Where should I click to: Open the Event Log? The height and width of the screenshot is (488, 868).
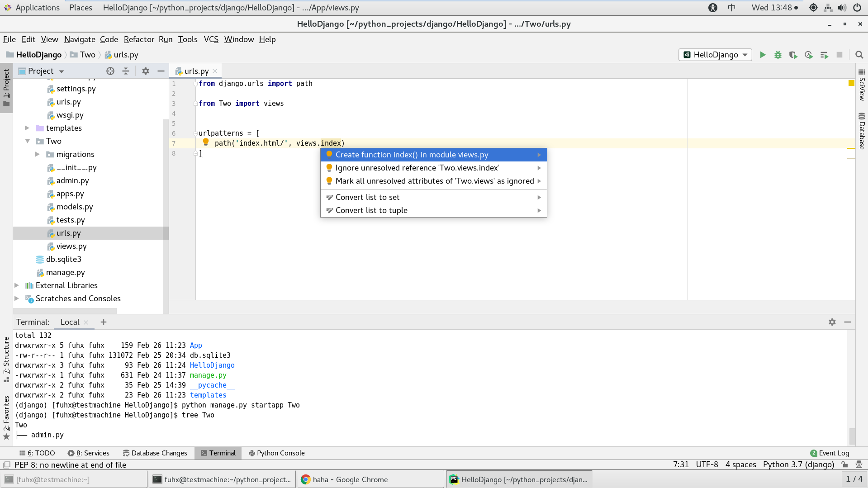click(830, 453)
